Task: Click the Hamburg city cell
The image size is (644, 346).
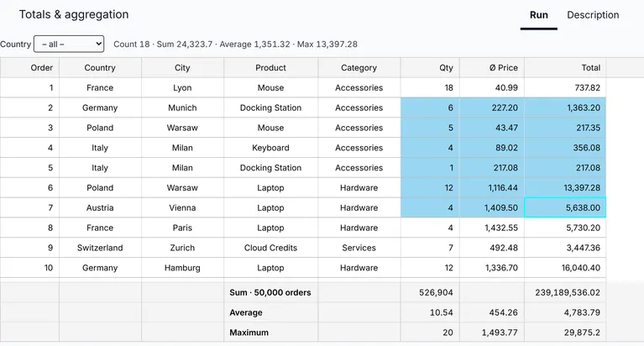Action: point(183,268)
